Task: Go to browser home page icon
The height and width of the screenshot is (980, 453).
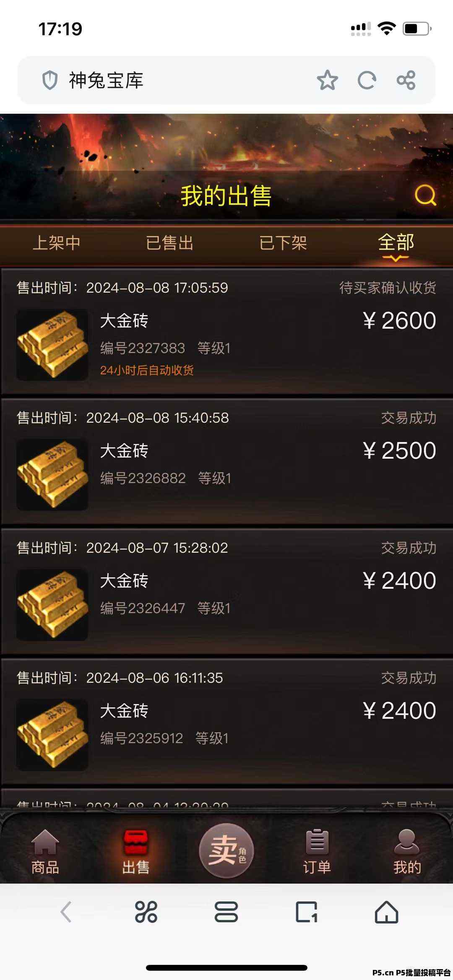Action: pyautogui.click(x=386, y=912)
